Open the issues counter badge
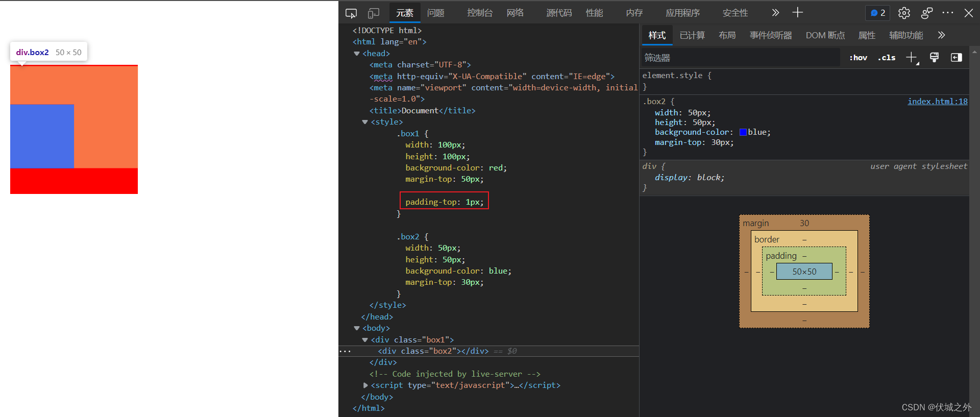Image resolution: width=980 pixels, height=417 pixels. (x=878, y=13)
